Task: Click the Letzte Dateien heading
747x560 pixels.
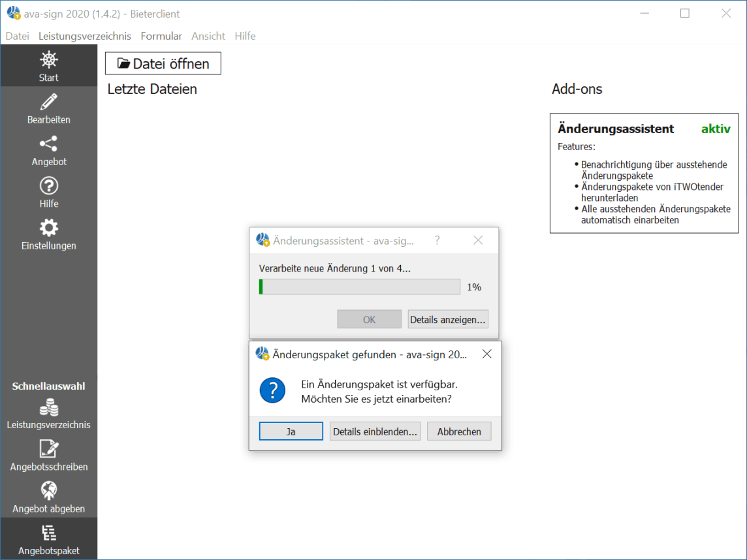Action: [x=152, y=89]
